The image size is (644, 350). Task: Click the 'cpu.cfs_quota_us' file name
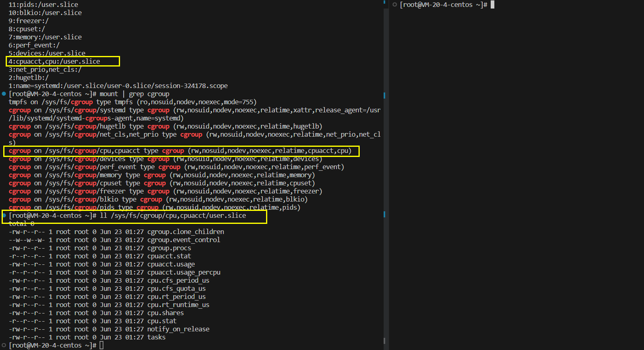coord(176,288)
